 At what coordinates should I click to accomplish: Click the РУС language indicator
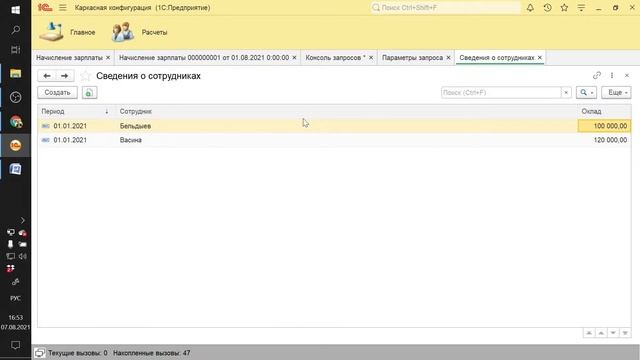(16, 298)
